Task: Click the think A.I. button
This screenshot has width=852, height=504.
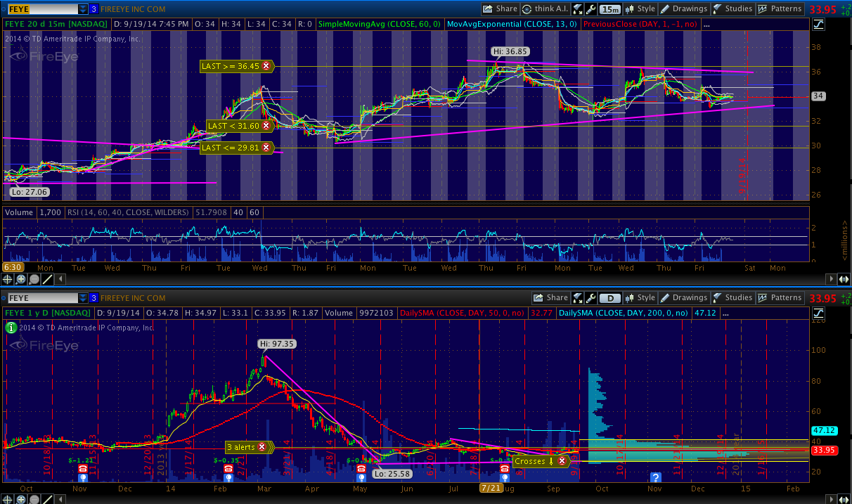Action: (x=545, y=9)
